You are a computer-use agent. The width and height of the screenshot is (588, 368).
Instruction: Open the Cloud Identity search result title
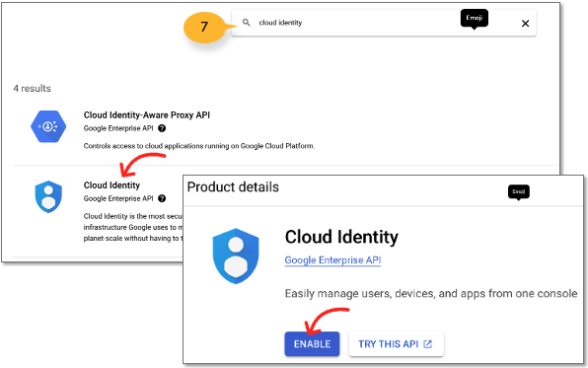pos(111,184)
